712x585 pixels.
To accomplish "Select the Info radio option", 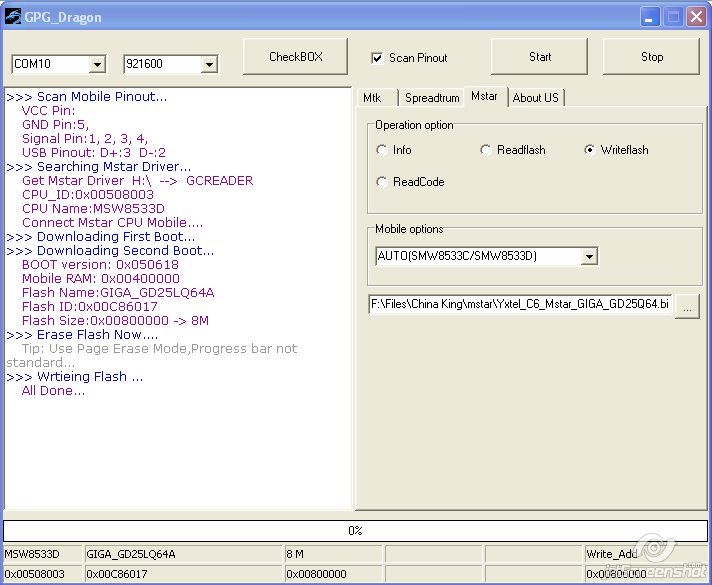I will [x=382, y=150].
